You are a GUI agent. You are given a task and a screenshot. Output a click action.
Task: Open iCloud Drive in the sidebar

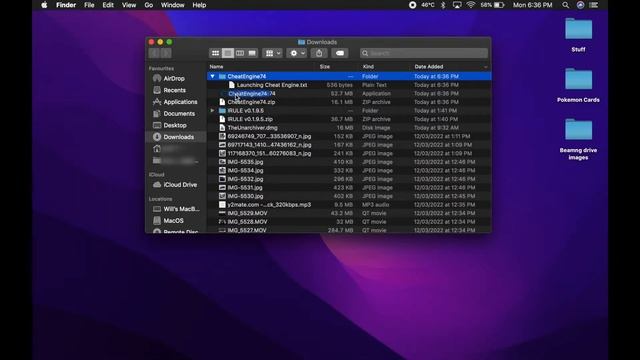coord(180,184)
